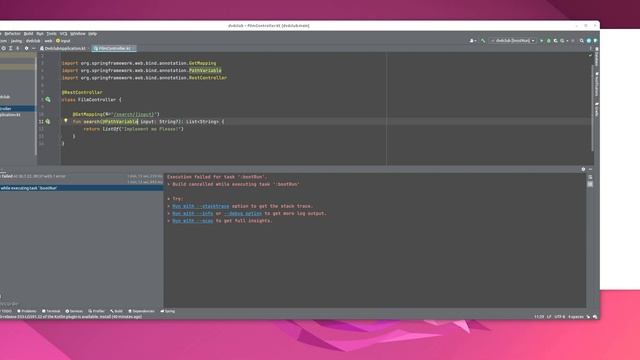This screenshot has width=640, height=360.
Task: Open the user account icon dropdown
Action: 472,41
